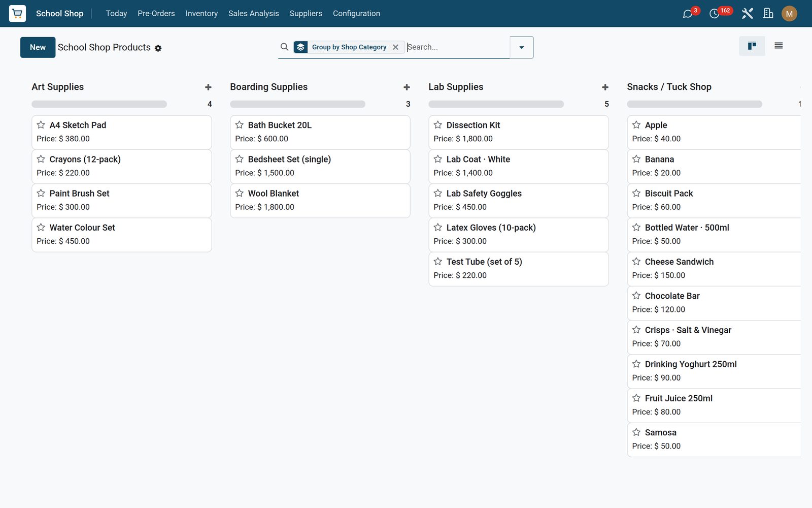The image size is (812, 508).
Task: Mark Apple as favorite with star
Action: coord(636,125)
